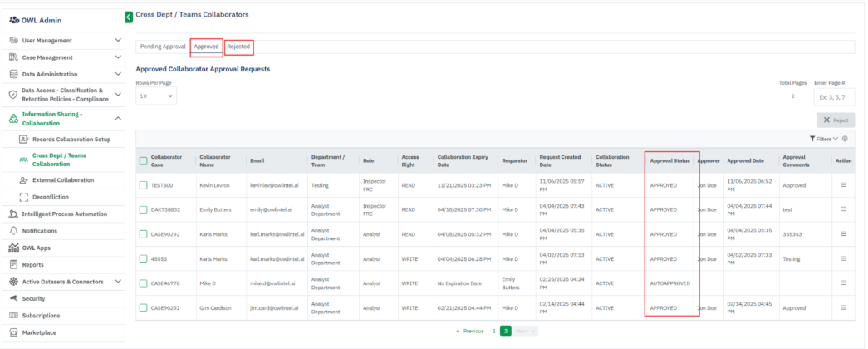Click the Security sidebar icon
Screen dimensions: 868x349
tap(14, 298)
